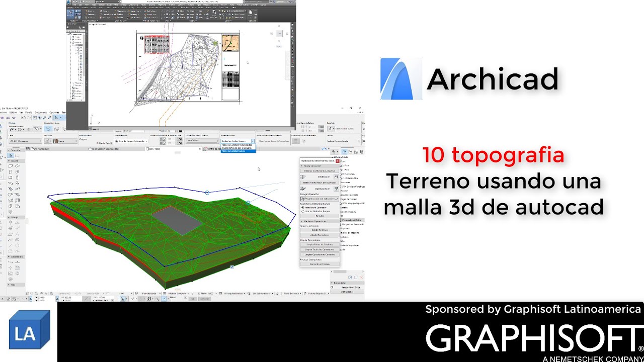
Task: Click select-targets icon right of Destinos count
Action: pyautogui.click(x=336, y=177)
